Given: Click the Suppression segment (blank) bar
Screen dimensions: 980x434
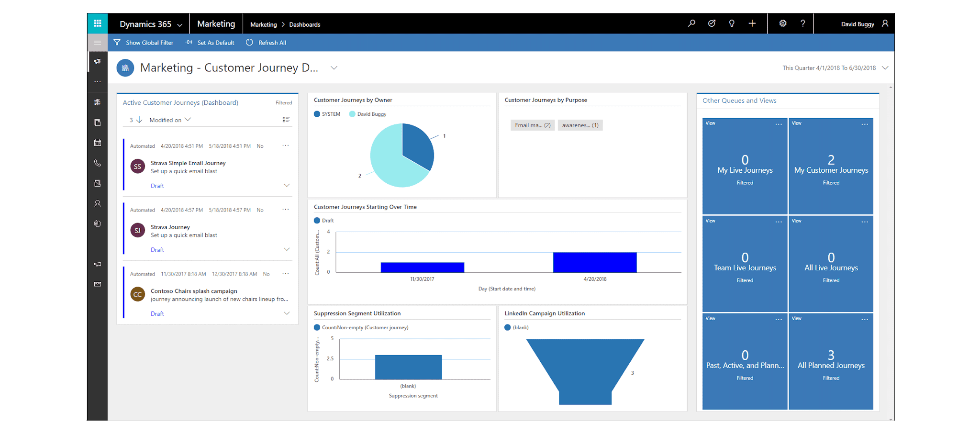Looking at the screenshot, I should pos(408,367).
